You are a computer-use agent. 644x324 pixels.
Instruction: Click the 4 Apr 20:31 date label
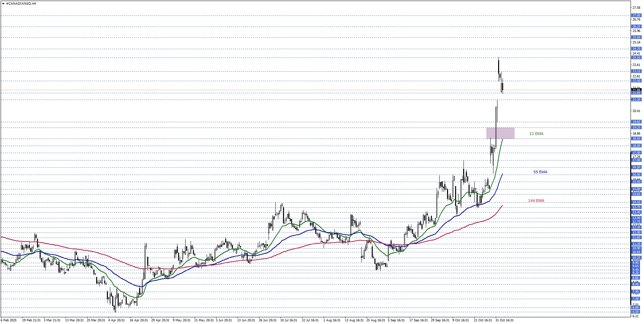(x=116, y=320)
